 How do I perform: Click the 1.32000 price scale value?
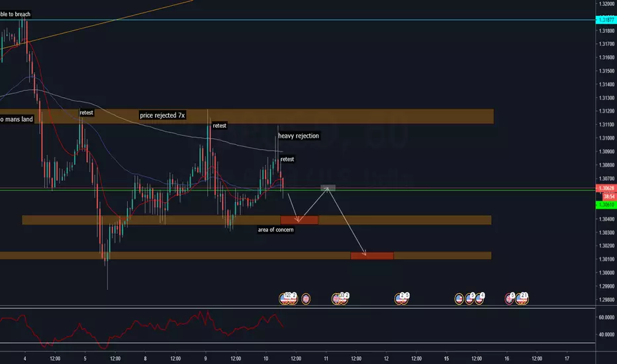[606, 3]
